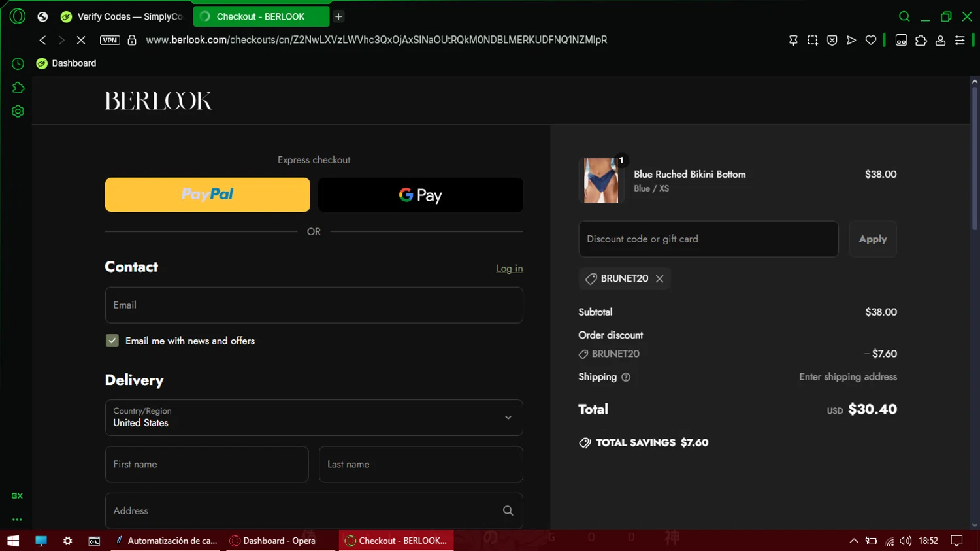
Task: Take a snapshot with toolbar icon
Action: point(813,41)
